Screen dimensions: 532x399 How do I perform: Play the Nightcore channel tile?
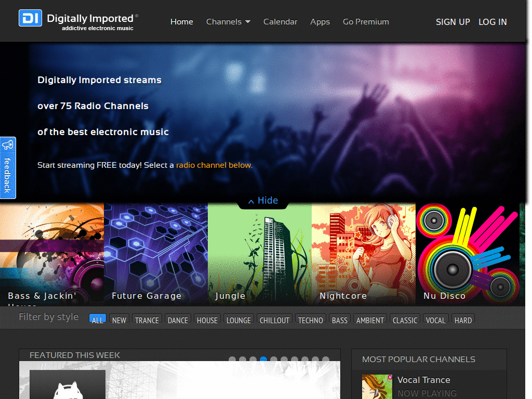coord(363,255)
